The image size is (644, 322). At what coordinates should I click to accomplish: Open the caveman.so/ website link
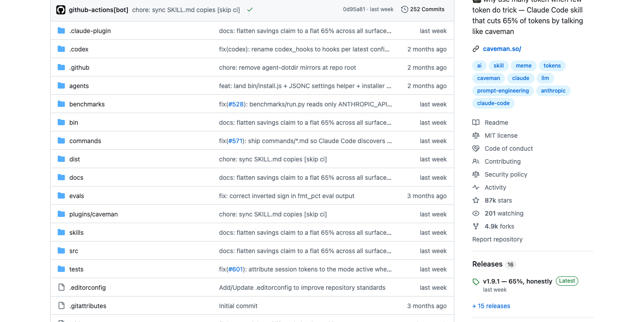pyautogui.click(x=502, y=49)
